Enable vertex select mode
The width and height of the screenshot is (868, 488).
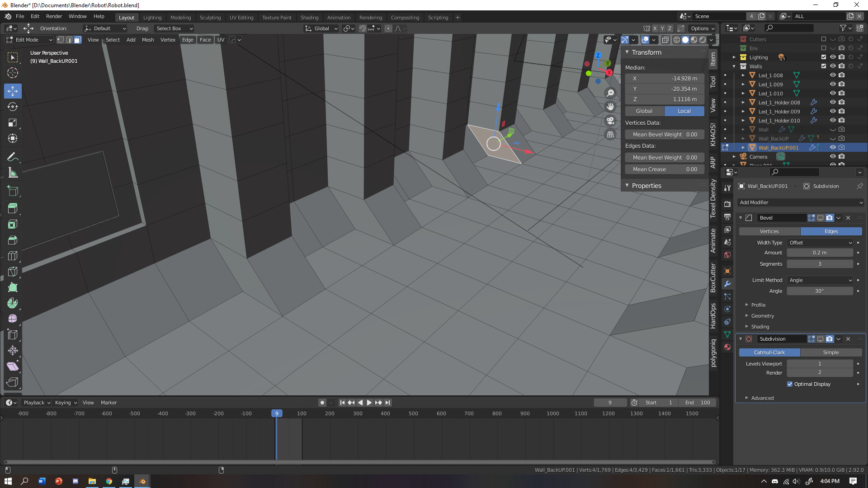(61, 40)
